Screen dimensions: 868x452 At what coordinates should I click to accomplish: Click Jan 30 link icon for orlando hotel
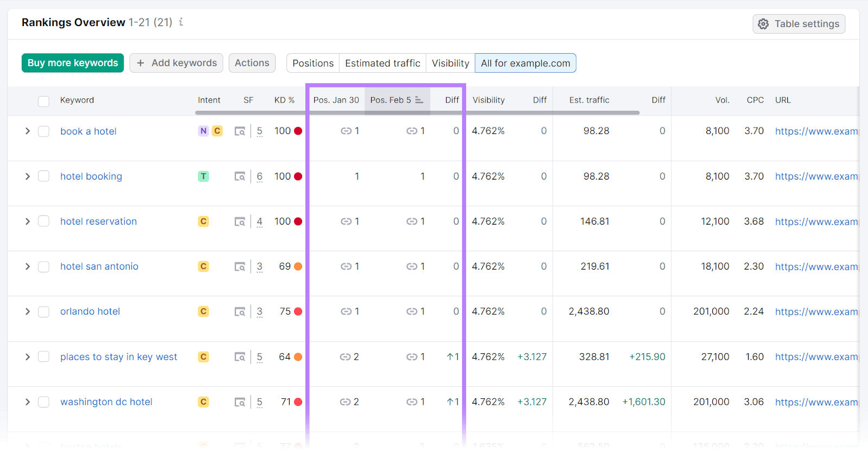(346, 311)
